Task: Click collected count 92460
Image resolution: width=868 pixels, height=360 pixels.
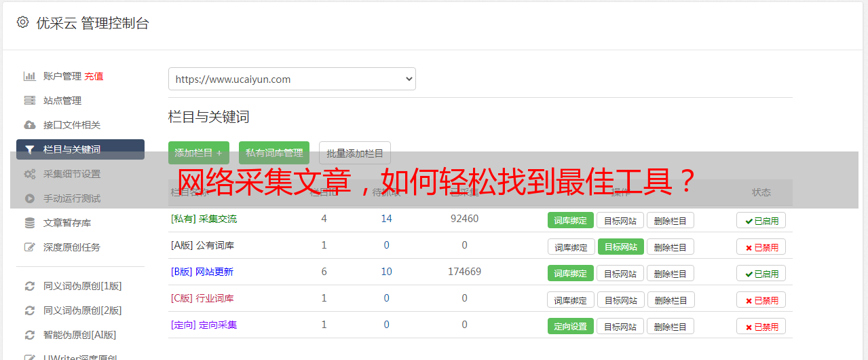Action: click(x=464, y=219)
